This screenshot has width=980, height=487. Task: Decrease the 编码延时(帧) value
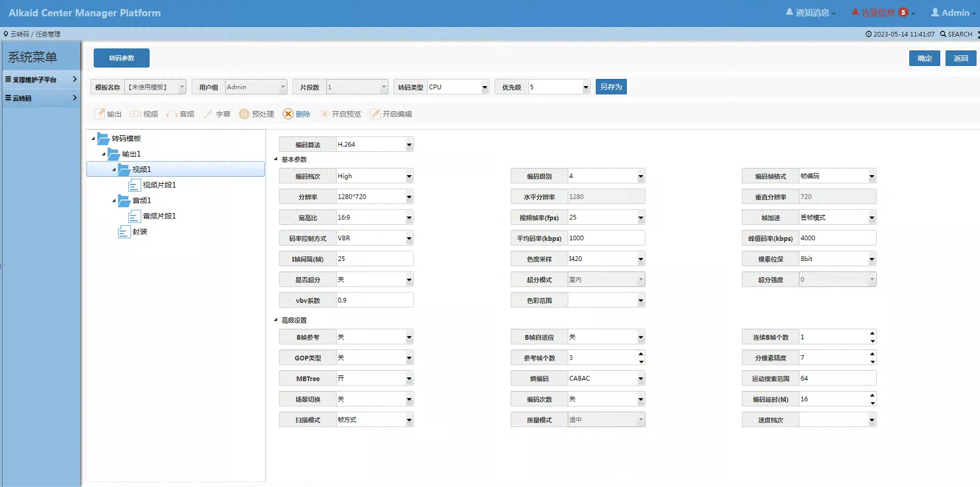pyautogui.click(x=872, y=403)
